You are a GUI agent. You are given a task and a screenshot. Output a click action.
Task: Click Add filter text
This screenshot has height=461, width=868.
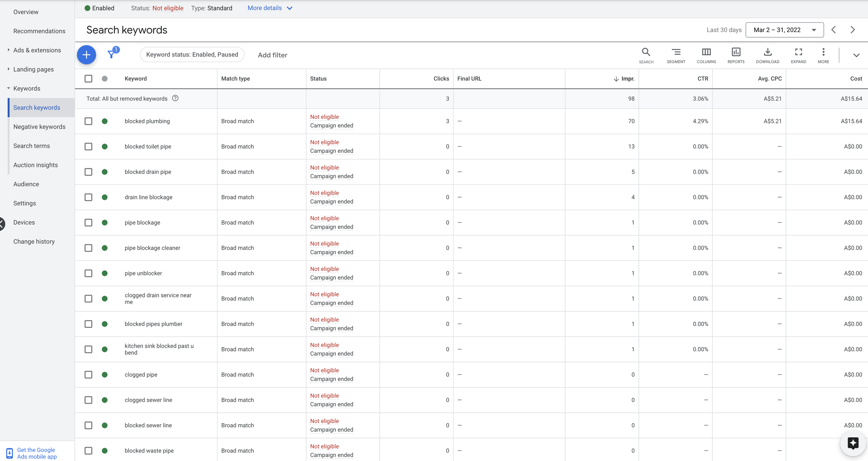[x=273, y=55]
